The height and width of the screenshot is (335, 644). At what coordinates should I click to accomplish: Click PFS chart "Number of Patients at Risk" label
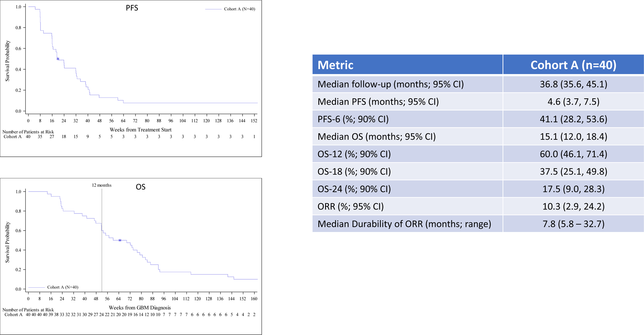(28, 132)
